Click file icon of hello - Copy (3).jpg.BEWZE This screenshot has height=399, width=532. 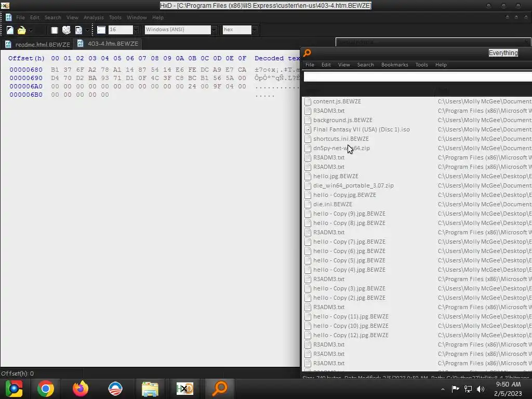click(308, 288)
